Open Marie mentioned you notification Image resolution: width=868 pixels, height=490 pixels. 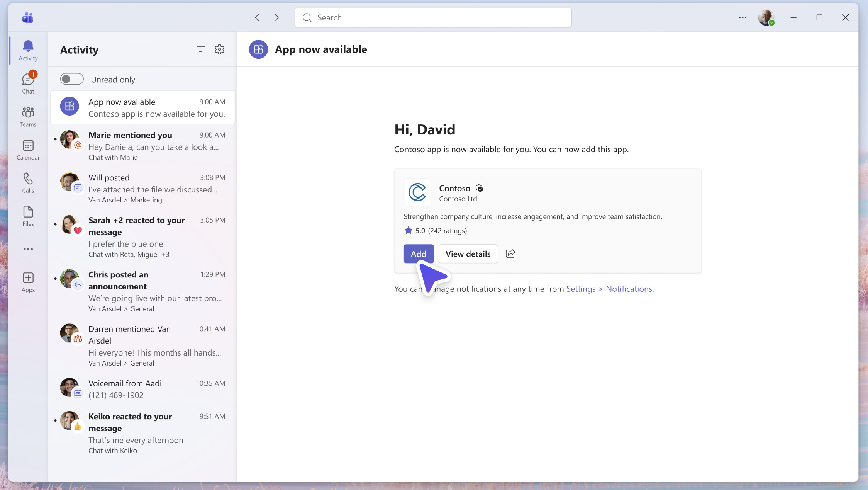coord(142,146)
